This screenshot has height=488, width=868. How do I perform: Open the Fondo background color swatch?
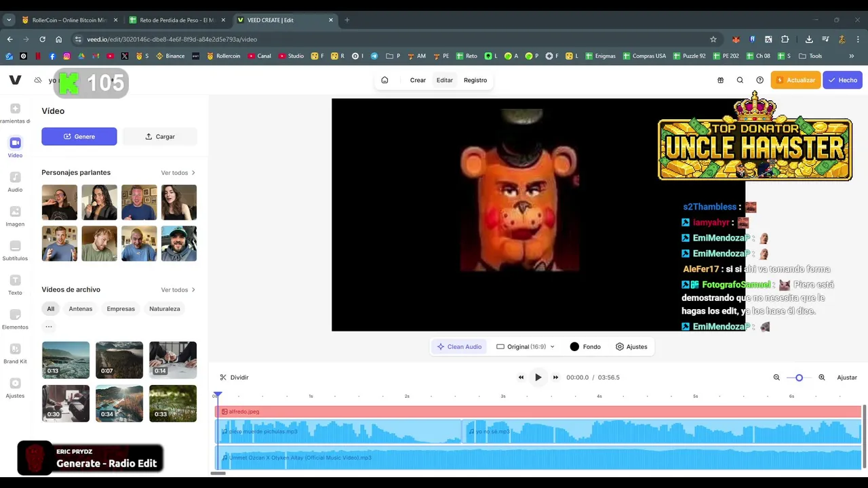pos(585,346)
